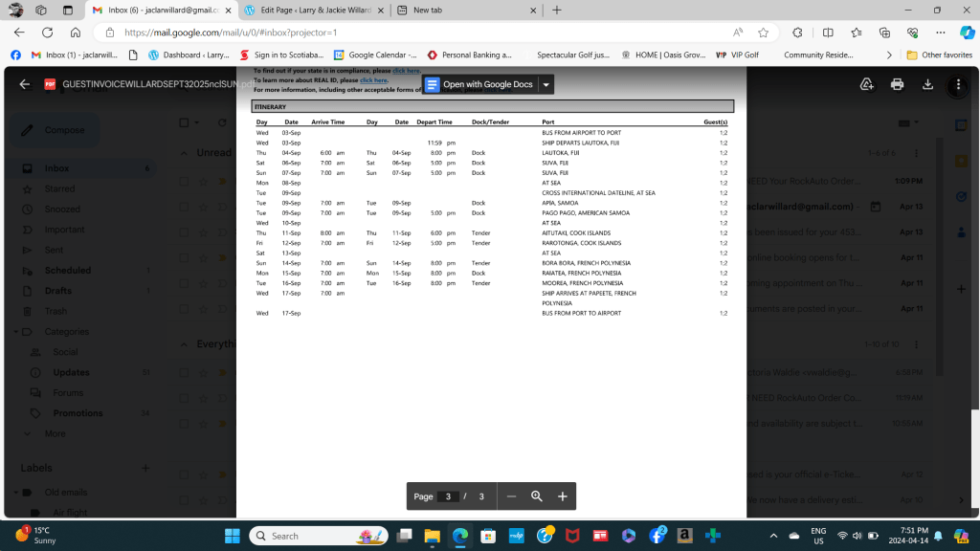Open the Google Calendar bookmark
Viewport: 980px width, 551px height.
(x=374, y=55)
